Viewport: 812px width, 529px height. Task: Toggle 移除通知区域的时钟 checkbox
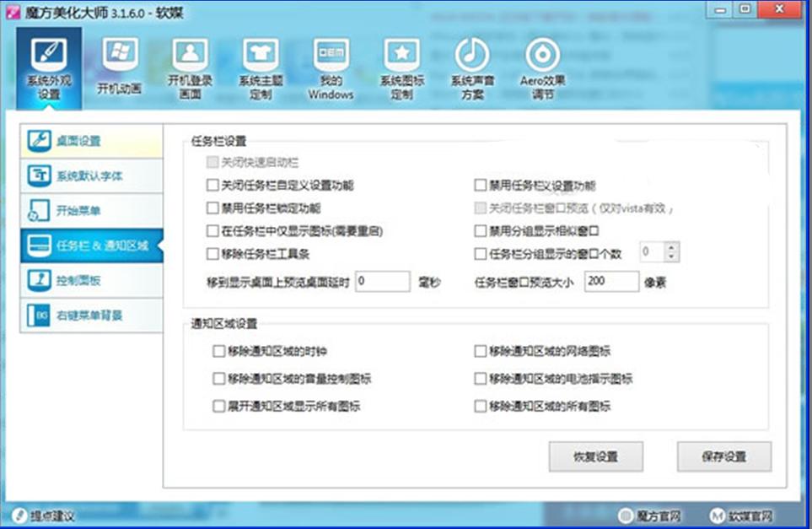tap(218, 351)
